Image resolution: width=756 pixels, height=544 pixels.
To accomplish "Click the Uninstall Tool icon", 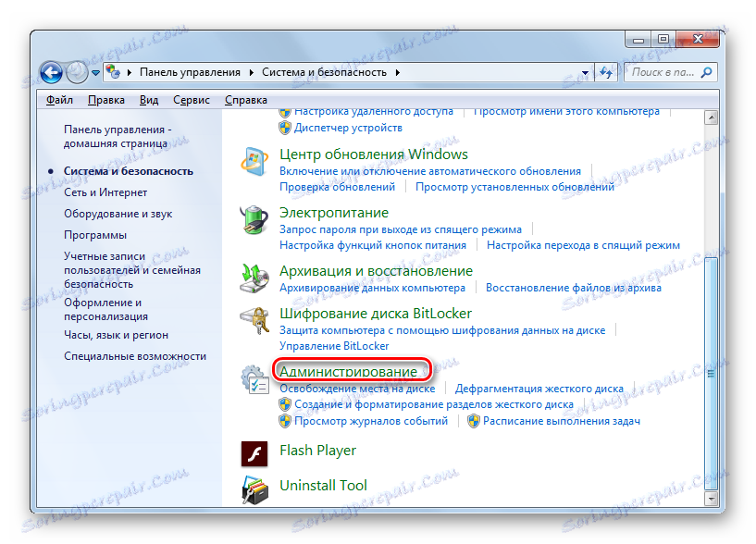I will pos(254,490).
